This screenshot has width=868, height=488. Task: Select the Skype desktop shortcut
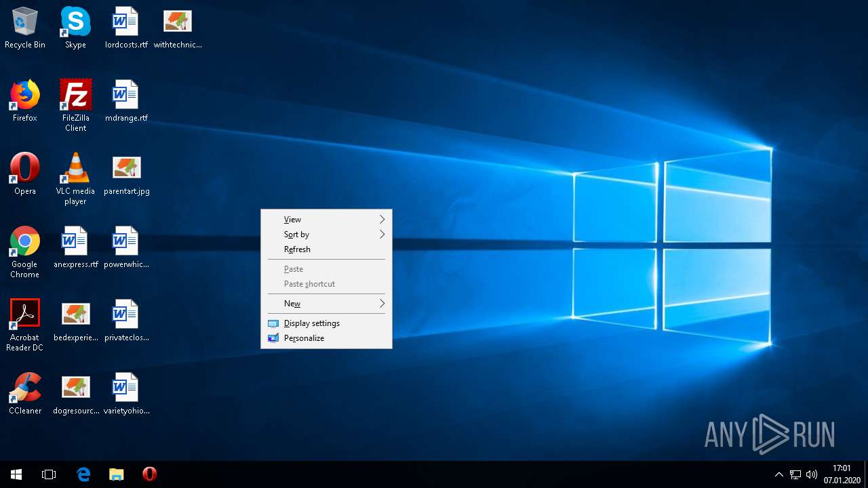[x=75, y=28]
